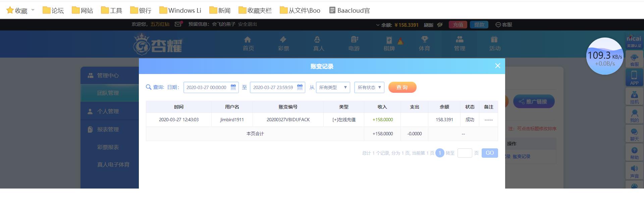
Task: Open 棋牌 card games nav item
Action: pos(389,44)
